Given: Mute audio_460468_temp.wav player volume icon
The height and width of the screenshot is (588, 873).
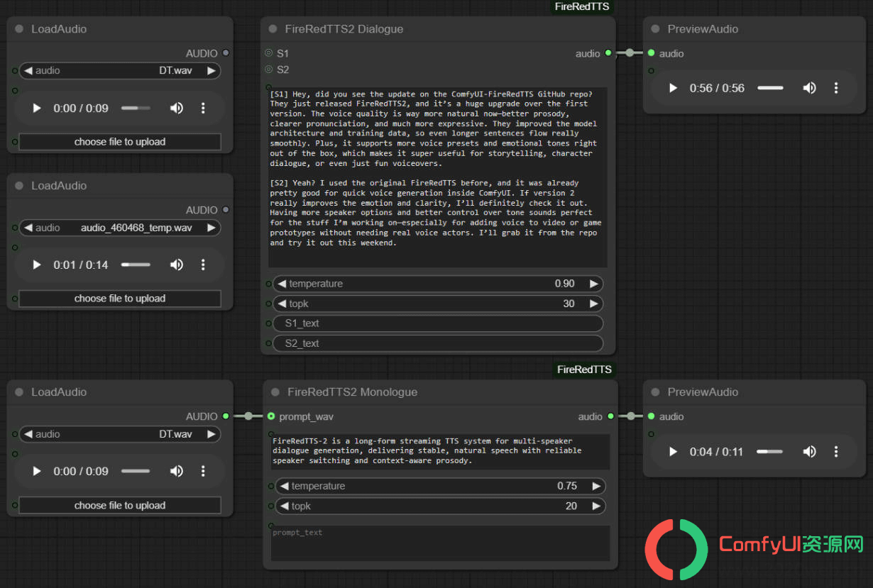Looking at the screenshot, I should pyautogui.click(x=176, y=265).
